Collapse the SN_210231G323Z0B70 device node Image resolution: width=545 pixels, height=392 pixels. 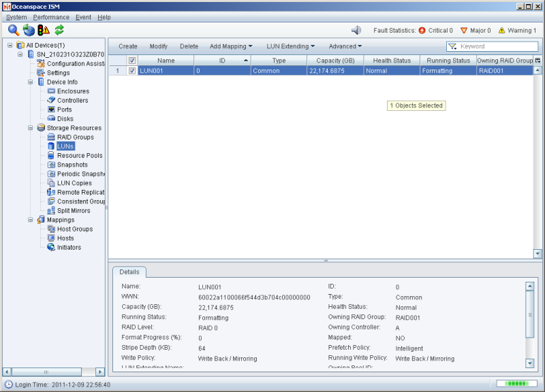pyautogui.click(x=20, y=54)
